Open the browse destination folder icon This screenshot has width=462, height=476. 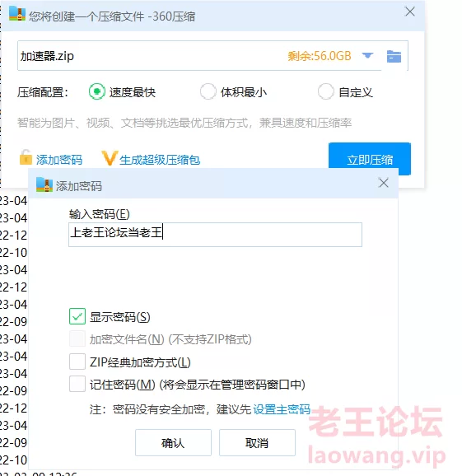(394, 57)
